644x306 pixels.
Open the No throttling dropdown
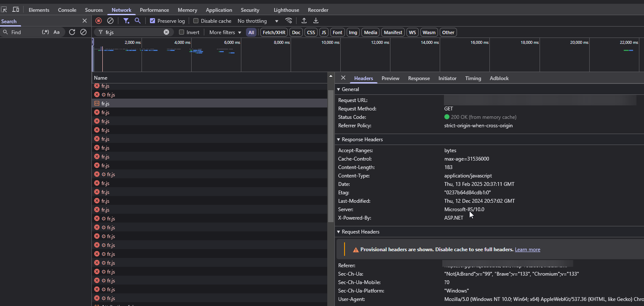click(x=257, y=21)
